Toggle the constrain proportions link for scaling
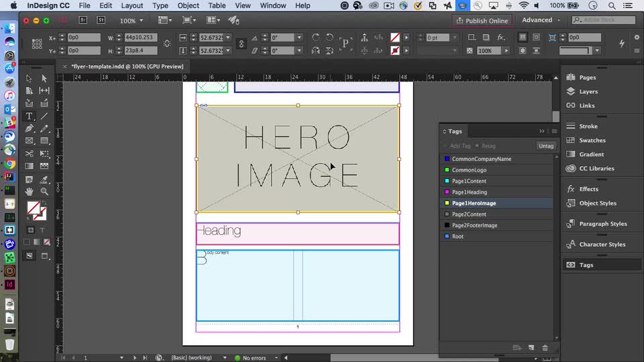The width and height of the screenshot is (644, 362). 242,44
